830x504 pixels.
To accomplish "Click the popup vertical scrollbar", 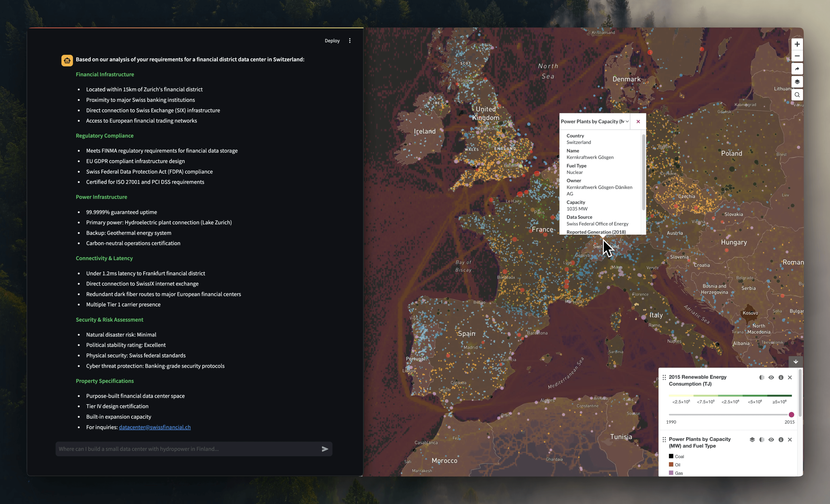I will point(644,172).
